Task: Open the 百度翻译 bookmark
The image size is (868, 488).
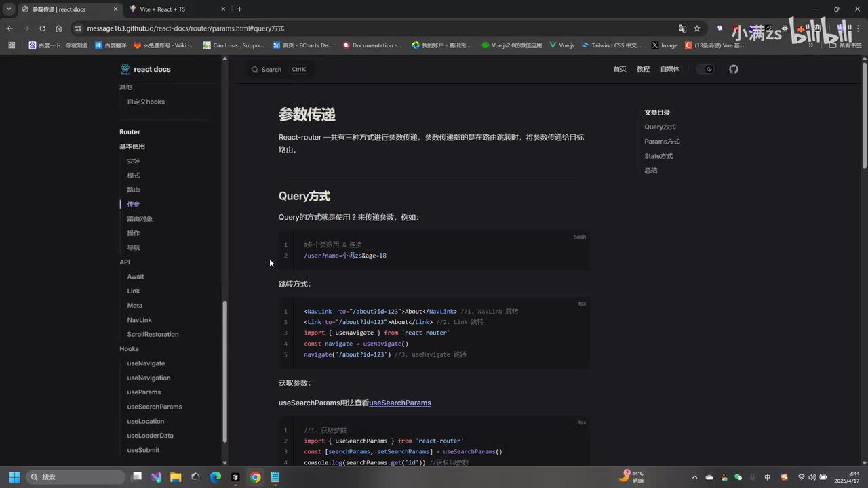Action: (x=111, y=45)
